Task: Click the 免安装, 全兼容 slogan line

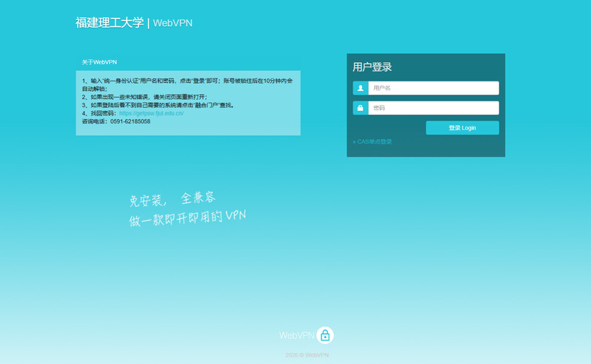Action: tap(173, 199)
